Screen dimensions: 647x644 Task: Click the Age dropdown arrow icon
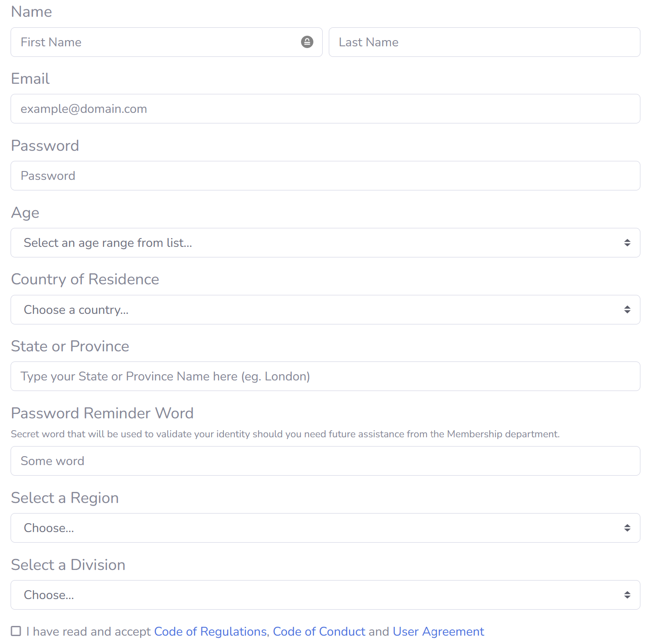point(627,243)
